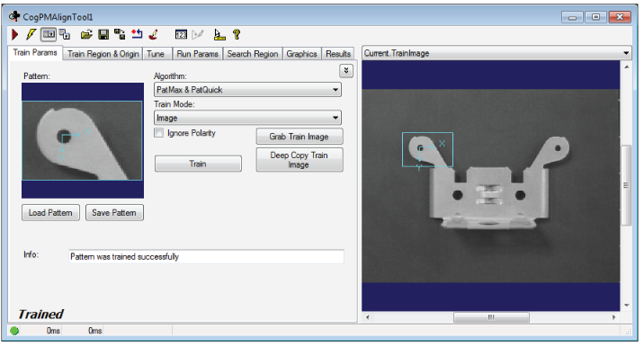Toggle the local image display button

[x=48, y=34]
